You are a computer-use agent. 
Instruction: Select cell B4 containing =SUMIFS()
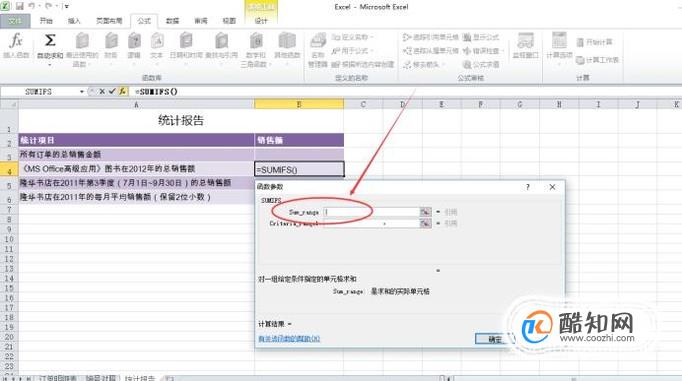[299, 169]
